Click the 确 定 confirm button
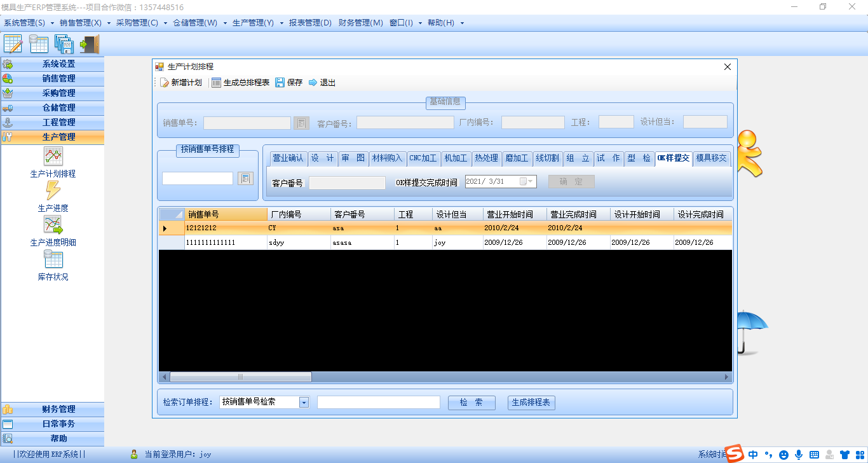The height and width of the screenshot is (463, 868). (x=571, y=181)
